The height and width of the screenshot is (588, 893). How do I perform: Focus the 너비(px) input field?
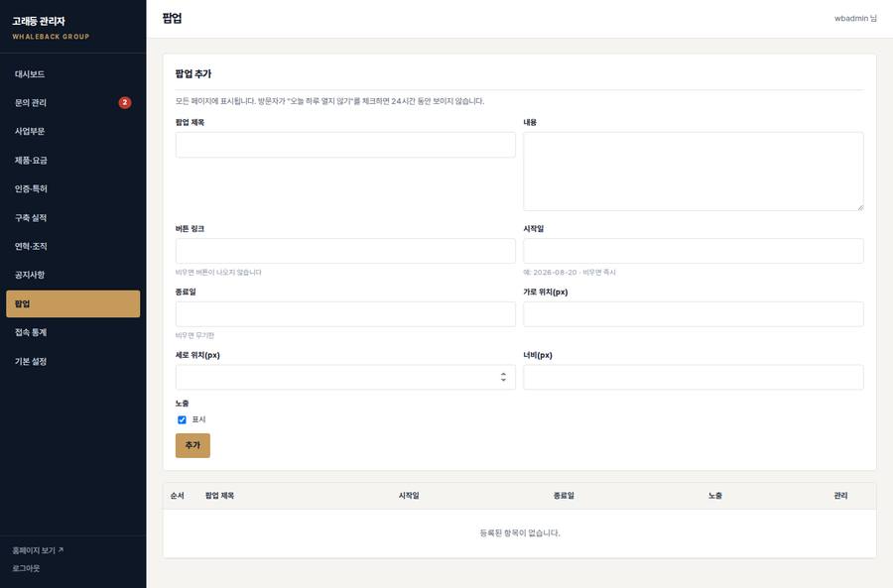694,377
